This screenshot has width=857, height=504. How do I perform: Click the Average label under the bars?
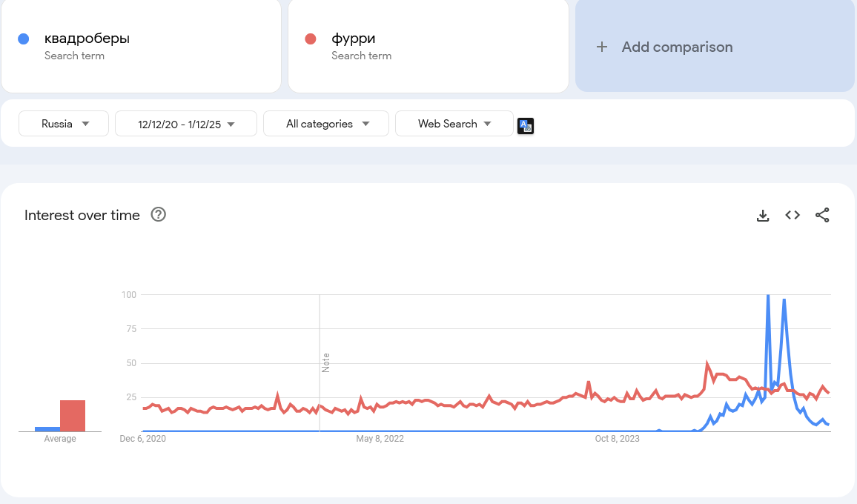coord(60,438)
